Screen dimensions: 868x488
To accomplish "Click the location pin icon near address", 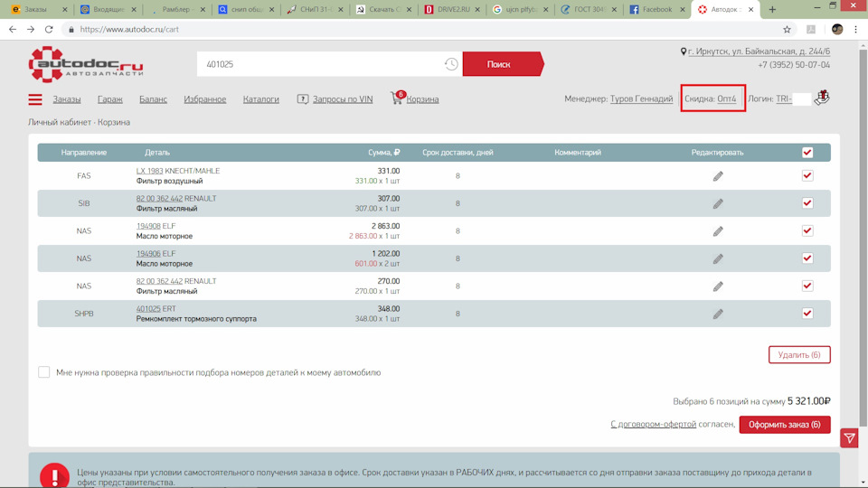I will click(684, 52).
